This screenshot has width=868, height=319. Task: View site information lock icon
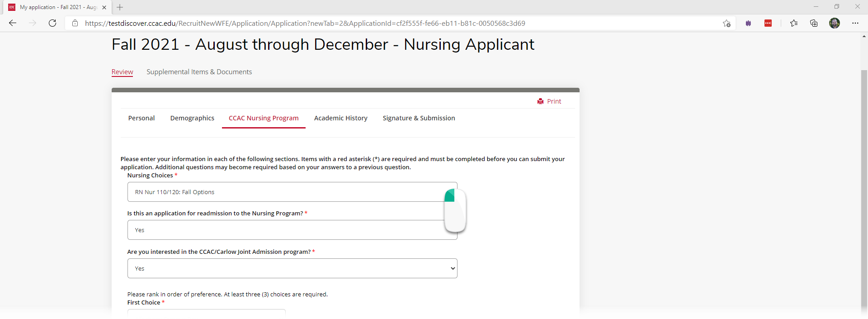(75, 23)
